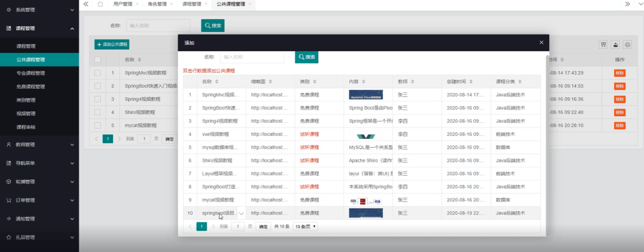Focus the dialog 名称 input field
This screenshot has height=252, width=644.
pyautogui.click(x=252, y=57)
